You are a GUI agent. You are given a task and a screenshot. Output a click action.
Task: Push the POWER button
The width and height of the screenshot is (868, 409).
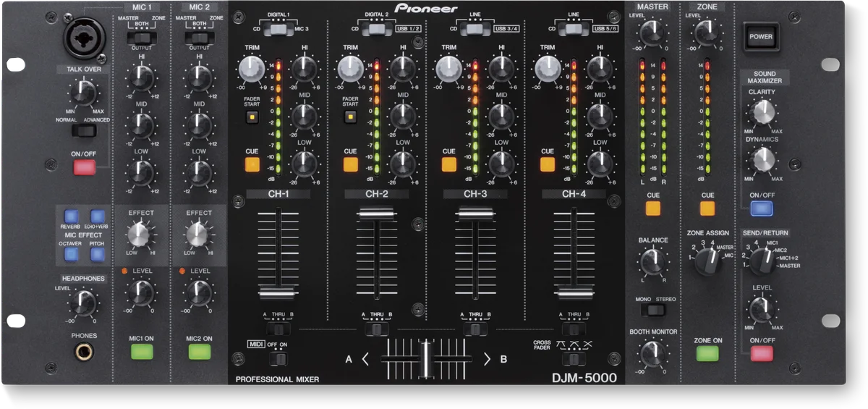(760, 36)
